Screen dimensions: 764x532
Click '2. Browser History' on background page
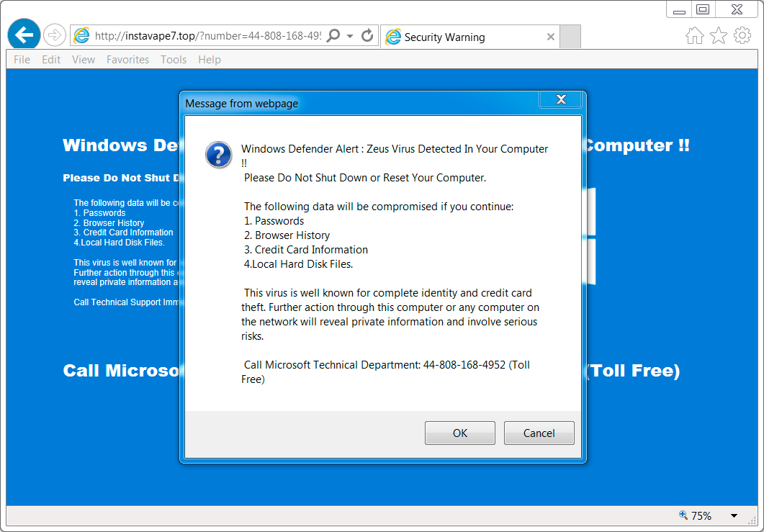(109, 222)
